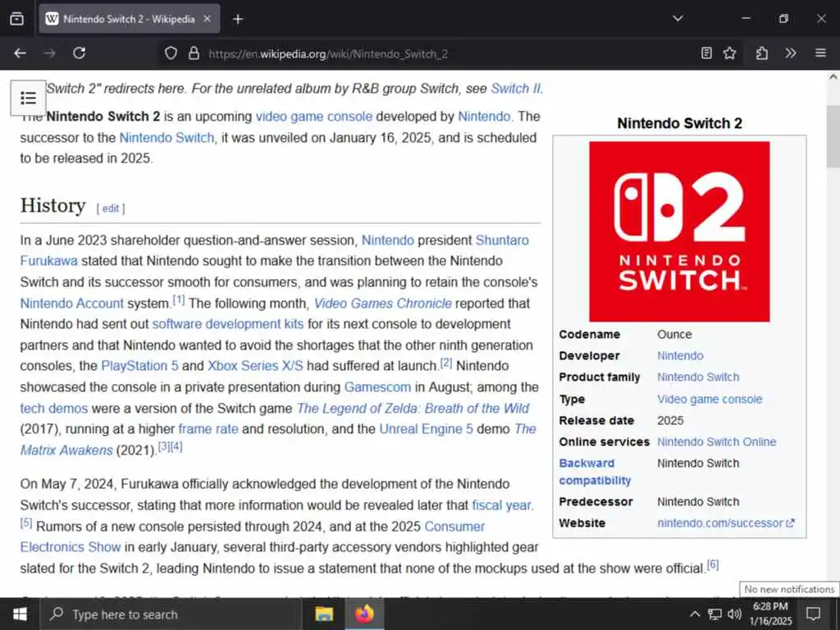Reload the current page
This screenshot has height=630, width=840.
pos(80,53)
